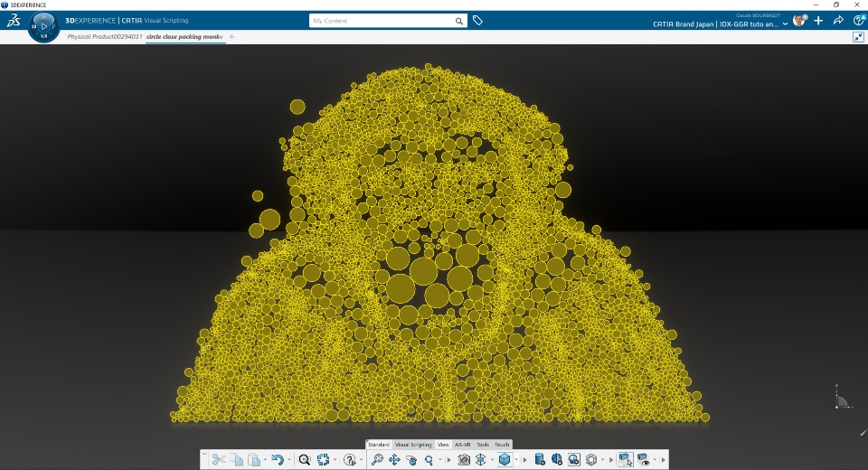868x470 pixels.
Task: Click the blue cylinder with gear icon
Action: 540,459
